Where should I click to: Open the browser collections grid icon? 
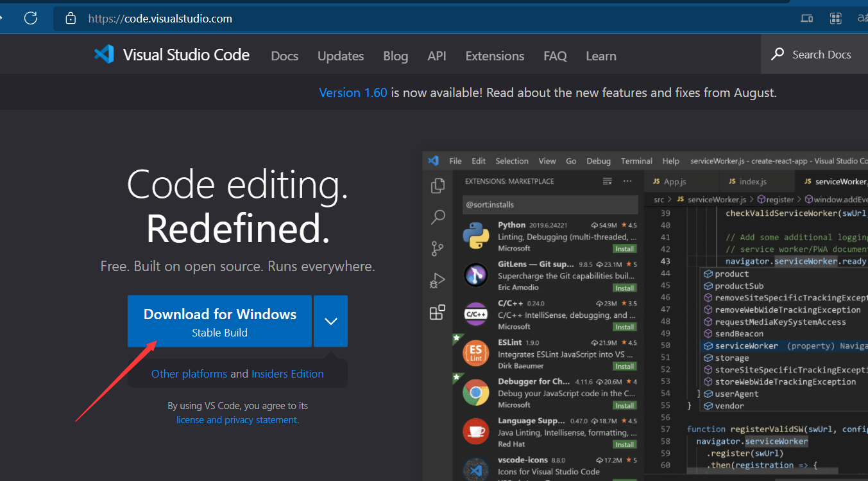tap(835, 19)
